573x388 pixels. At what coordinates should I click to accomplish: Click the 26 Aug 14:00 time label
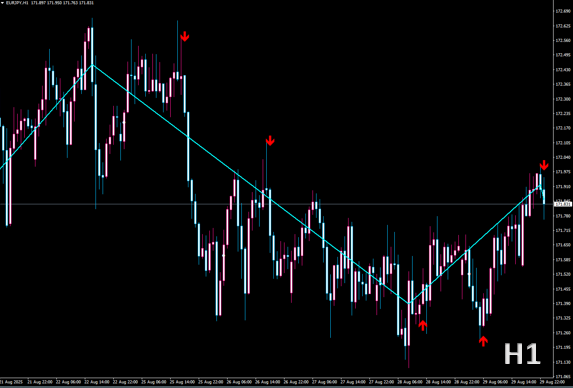coord(267,382)
